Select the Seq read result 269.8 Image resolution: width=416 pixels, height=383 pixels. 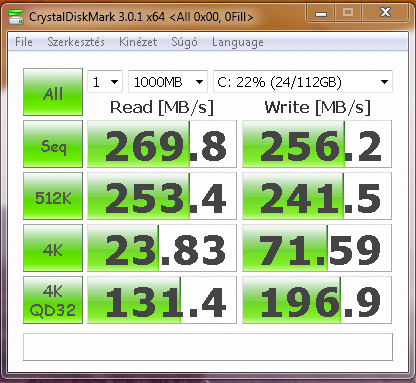click(162, 144)
